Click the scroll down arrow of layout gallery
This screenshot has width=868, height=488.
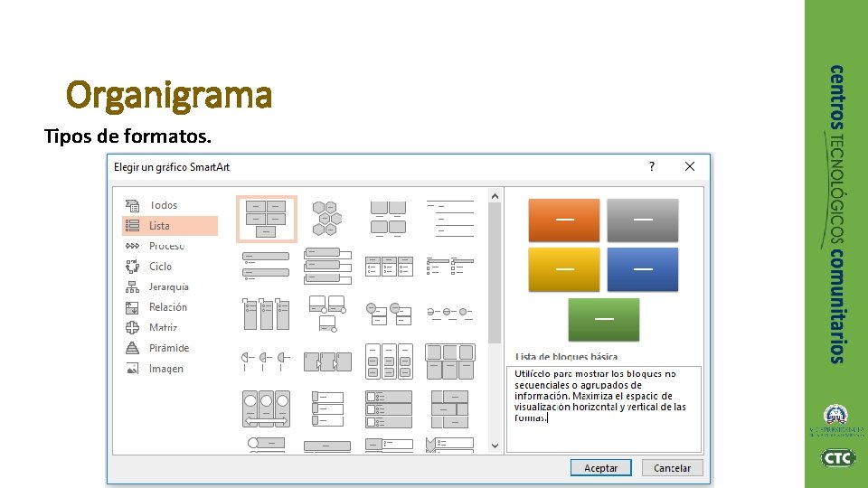(x=495, y=446)
